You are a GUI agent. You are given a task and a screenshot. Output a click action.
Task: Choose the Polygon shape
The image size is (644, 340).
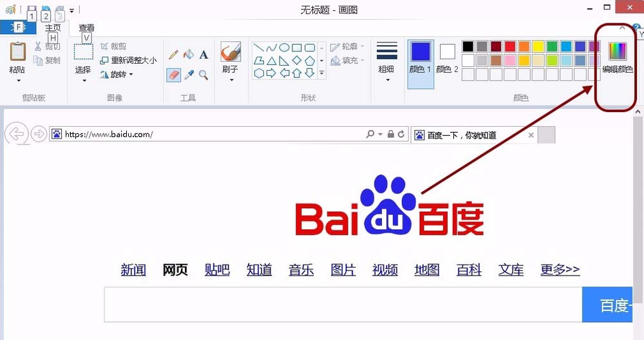tap(258, 61)
